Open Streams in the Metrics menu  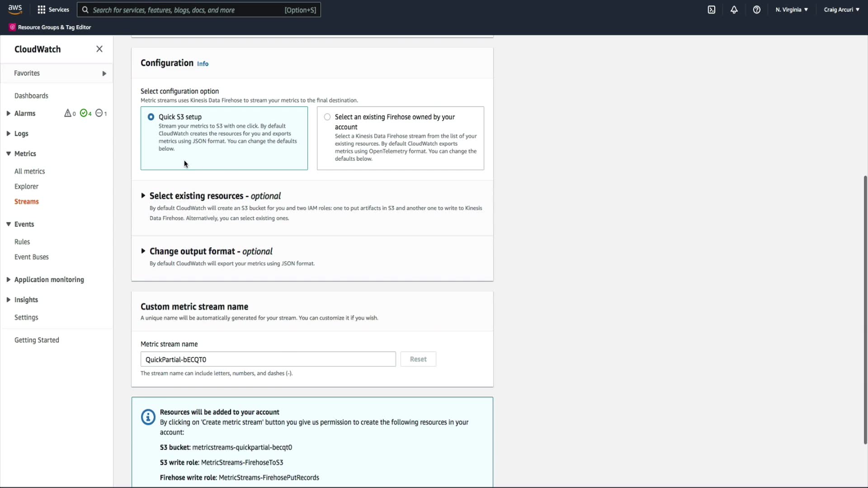26,202
